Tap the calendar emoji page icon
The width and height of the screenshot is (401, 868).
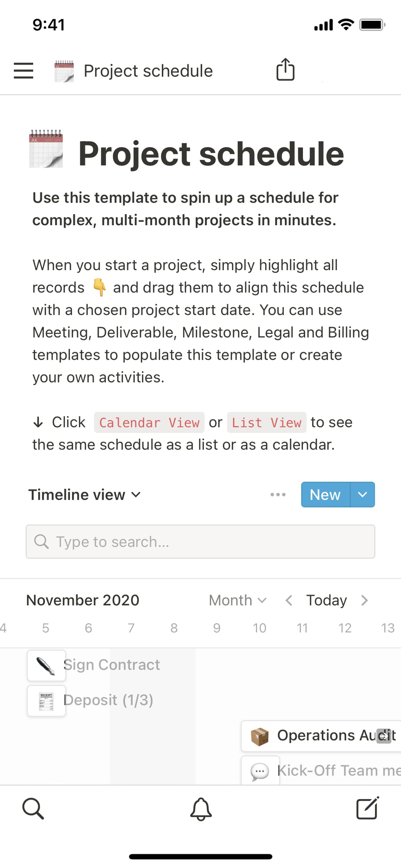[x=46, y=150]
